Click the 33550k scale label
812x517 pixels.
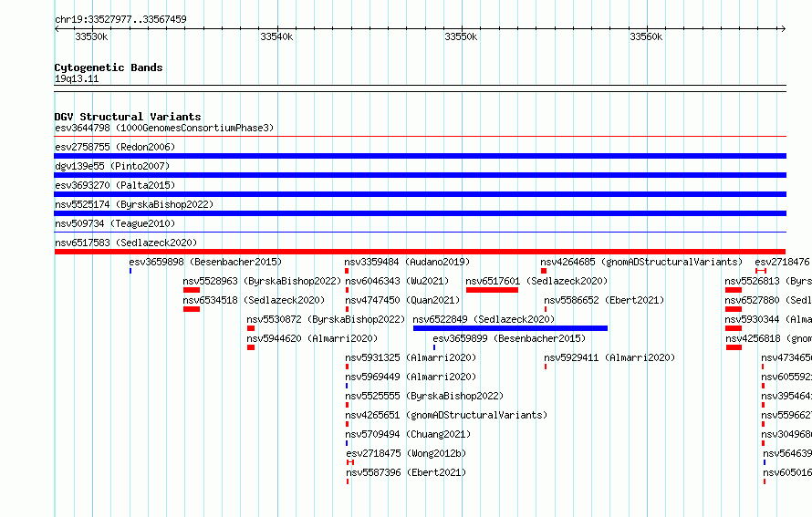[461, 36]
